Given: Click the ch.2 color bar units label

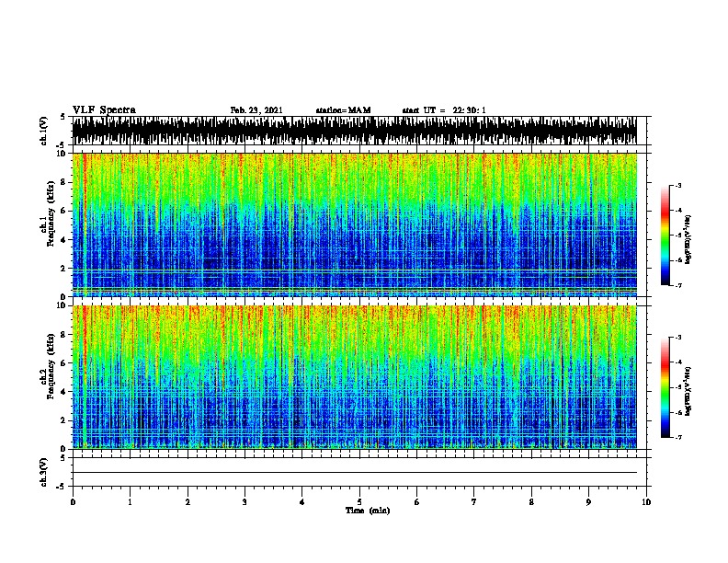Looking at the screenshot, I should 688,391.
